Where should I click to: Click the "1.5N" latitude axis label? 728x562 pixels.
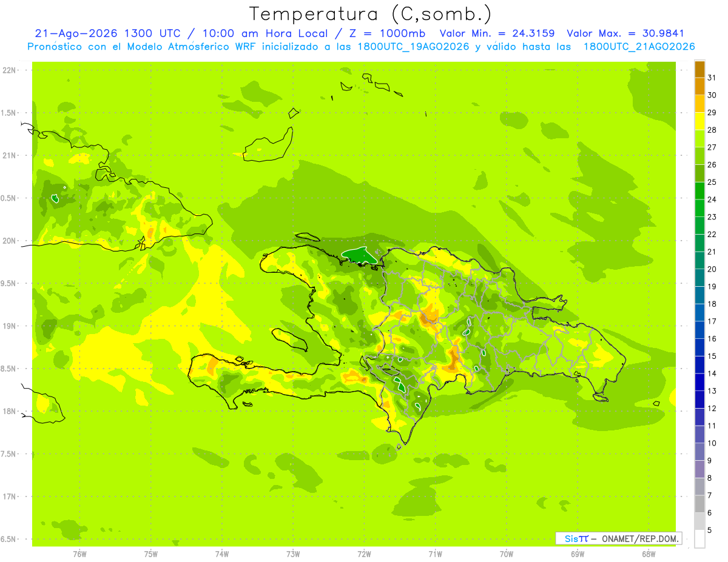[10, 113]
